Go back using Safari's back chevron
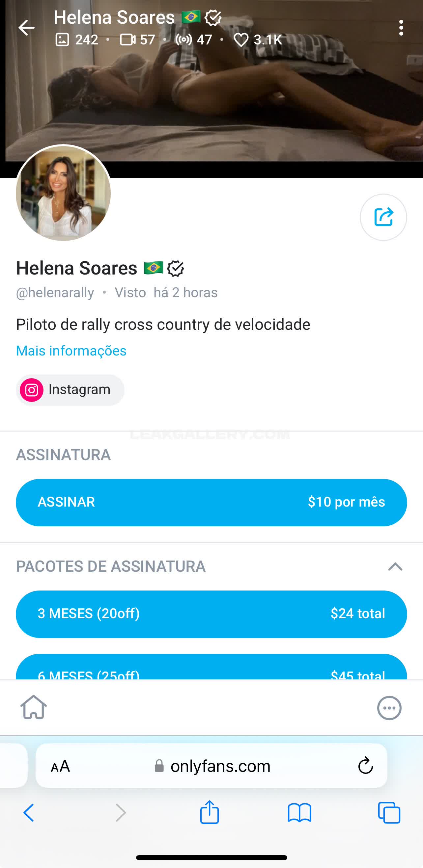Image resolution: width=423 pixels, height=868 pixels. tap(29, 812)
